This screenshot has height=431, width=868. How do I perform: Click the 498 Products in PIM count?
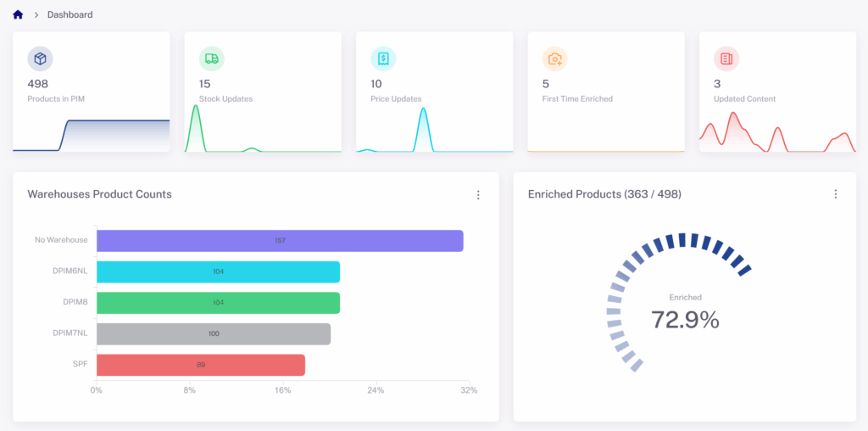tap(38, 84)
